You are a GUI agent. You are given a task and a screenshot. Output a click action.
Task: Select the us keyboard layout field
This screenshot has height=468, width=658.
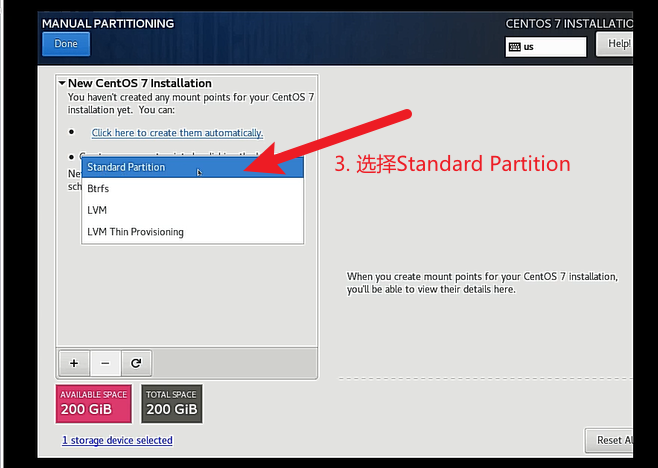tap(546, 47)
